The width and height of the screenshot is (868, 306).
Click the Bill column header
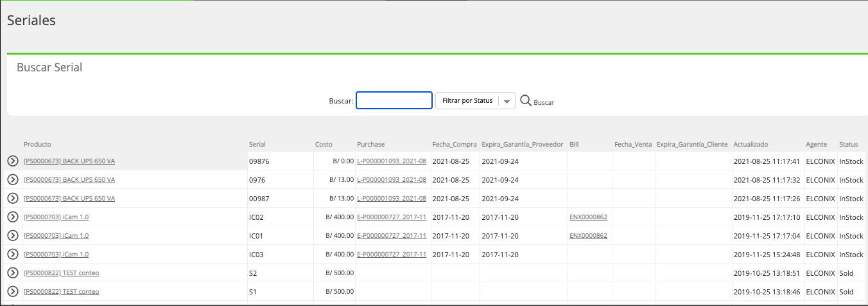coord(574,145)
